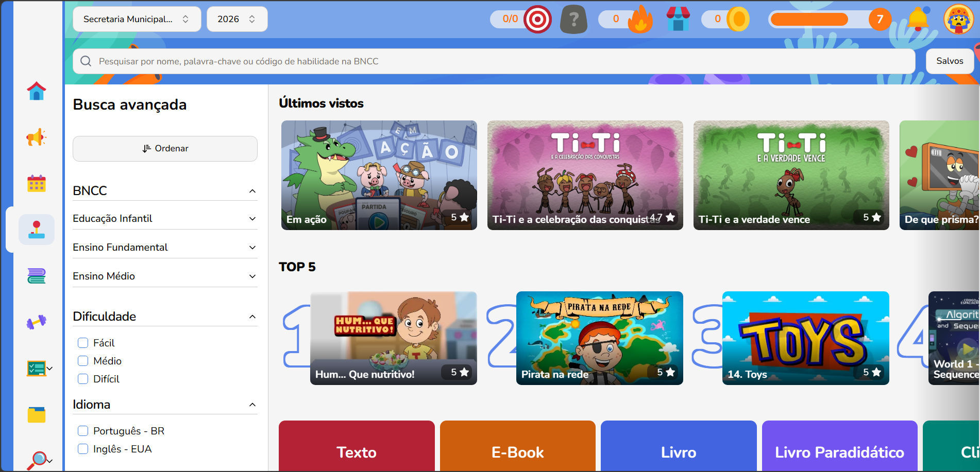Click the Ordenar button

[165, 149]
